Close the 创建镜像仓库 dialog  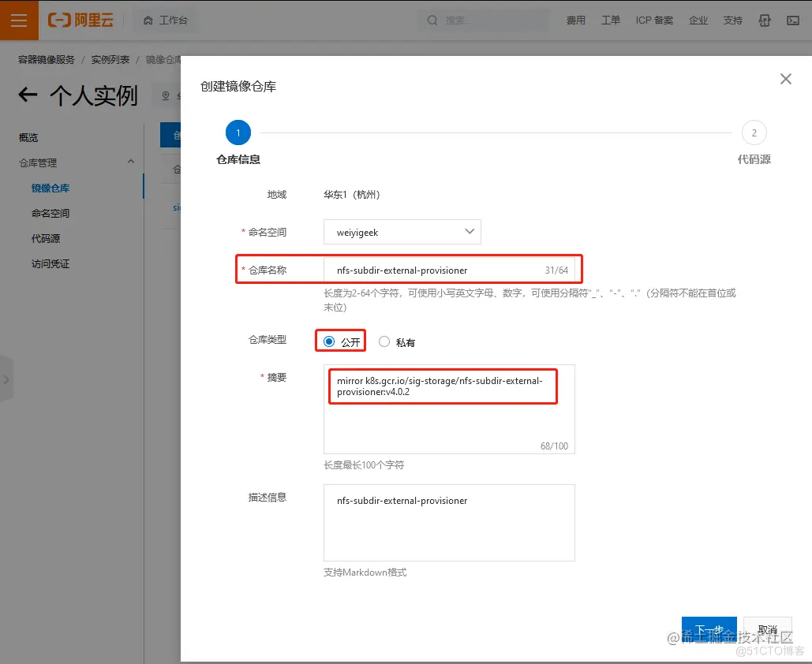click(x=786, y=79)
